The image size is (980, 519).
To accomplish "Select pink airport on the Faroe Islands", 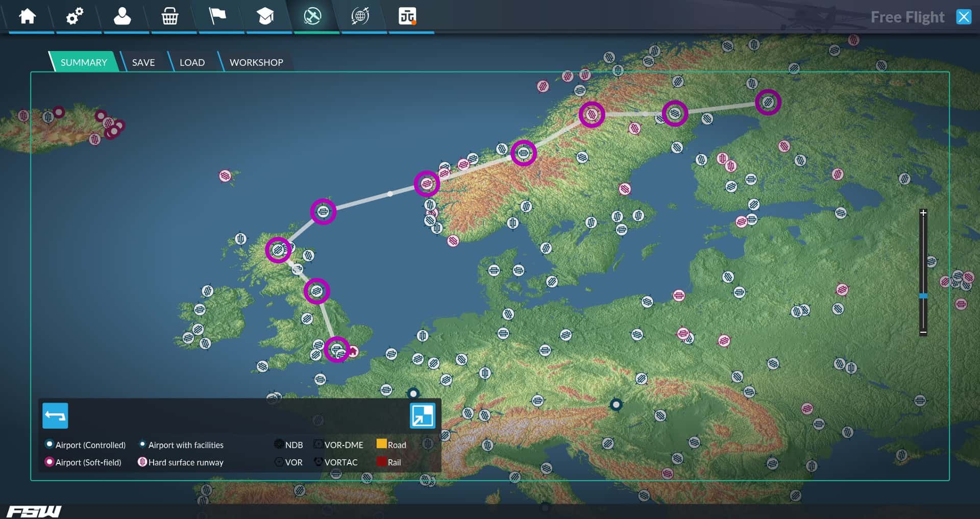I will (225, 176).
